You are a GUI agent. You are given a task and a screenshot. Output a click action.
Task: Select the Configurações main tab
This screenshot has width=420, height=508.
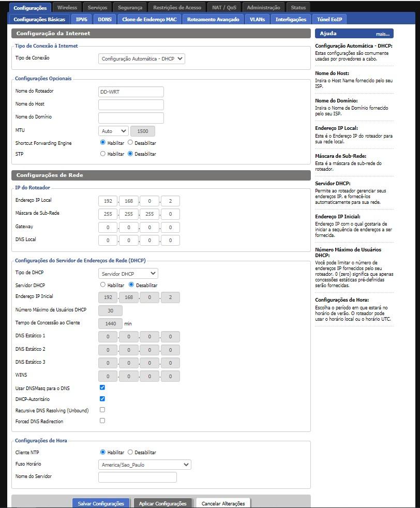tap(30, 7)
